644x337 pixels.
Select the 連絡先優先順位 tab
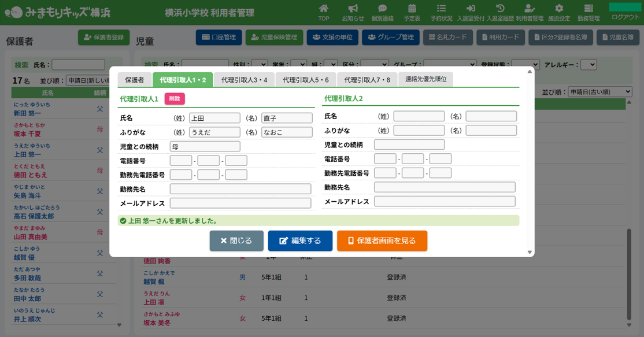pos(425,80)
